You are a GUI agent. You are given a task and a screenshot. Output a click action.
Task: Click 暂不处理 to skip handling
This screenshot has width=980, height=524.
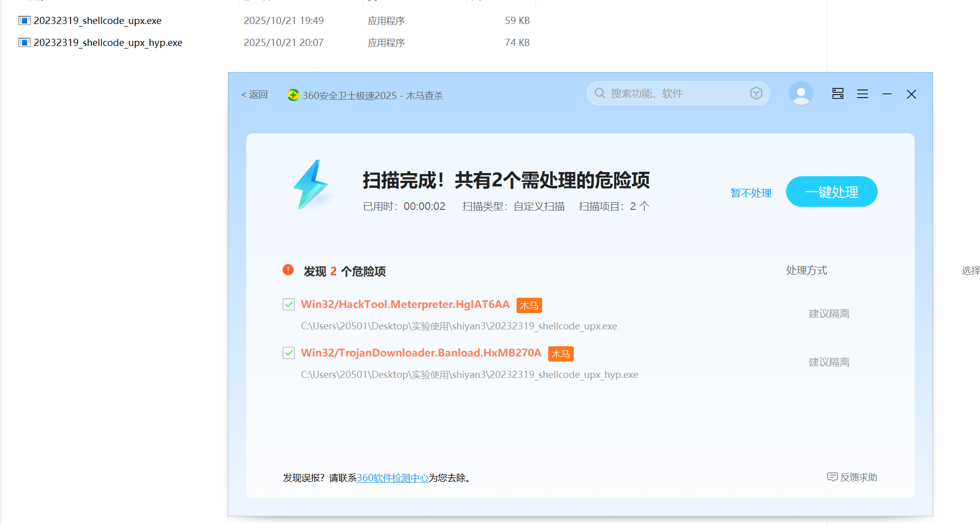tap(751, 193)
